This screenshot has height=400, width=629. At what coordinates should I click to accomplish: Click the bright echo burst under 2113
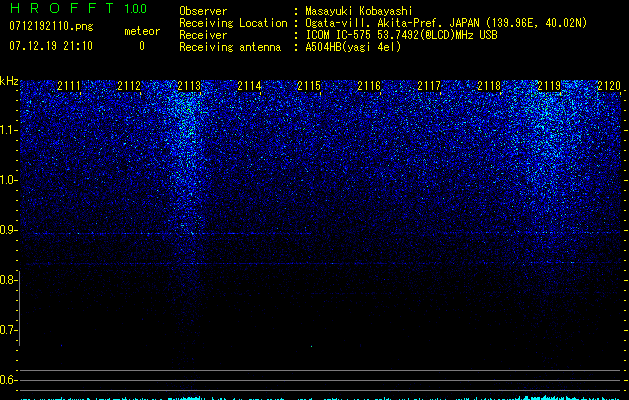point(187,160)
